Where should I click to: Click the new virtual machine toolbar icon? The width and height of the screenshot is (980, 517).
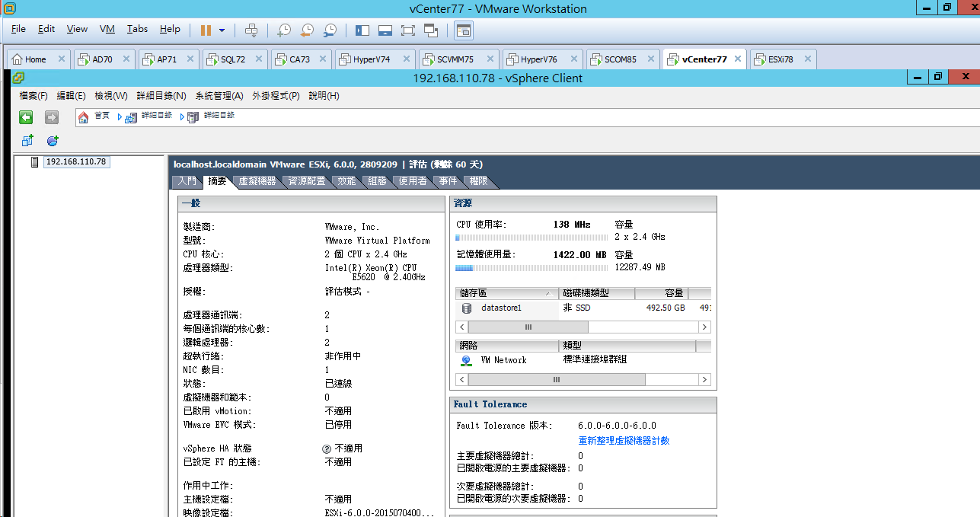coord(27,140)
